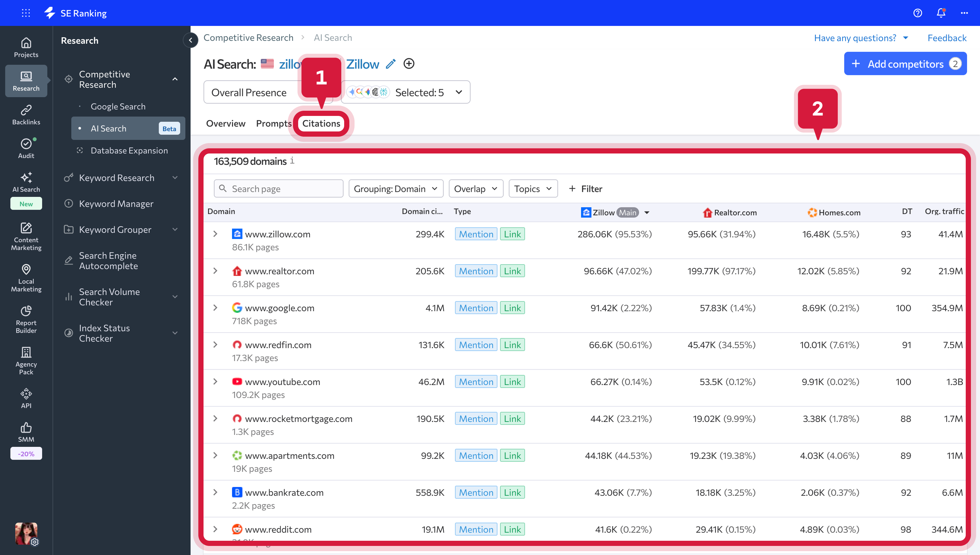Switch to the Prompts tab
The image size is (980, 555).
click(x=274, y=123)
